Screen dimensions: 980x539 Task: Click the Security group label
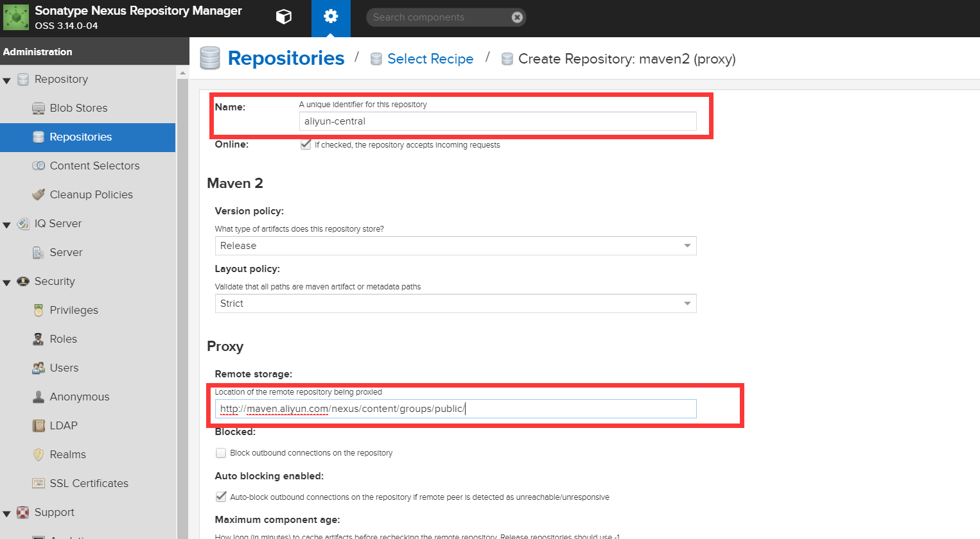[55, 281]
